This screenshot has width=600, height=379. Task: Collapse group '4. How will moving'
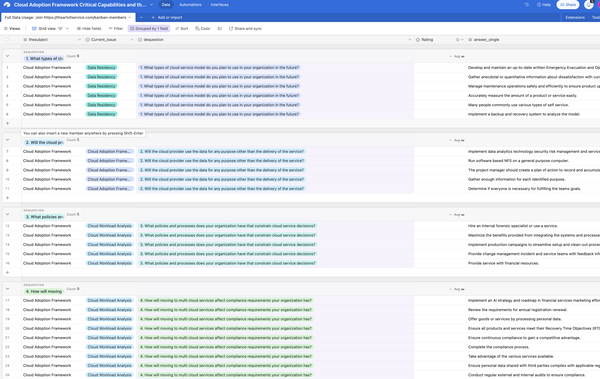coord(7,289)
